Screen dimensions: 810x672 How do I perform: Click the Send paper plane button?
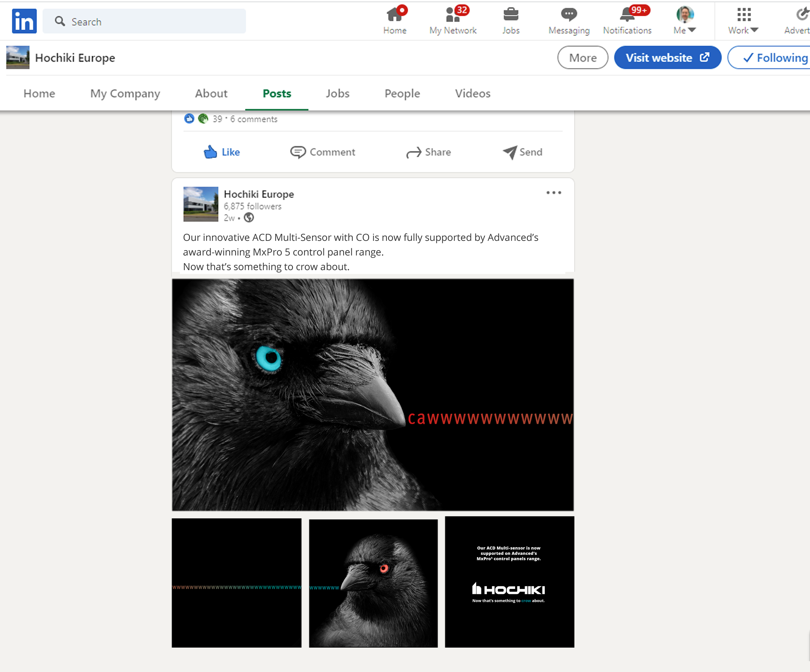tap(522, 152)
